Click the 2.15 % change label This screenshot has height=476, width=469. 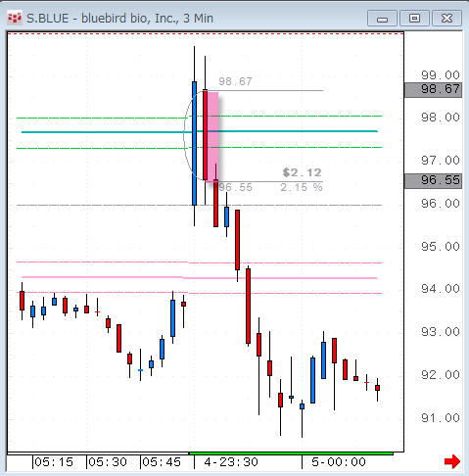[302, 187]
